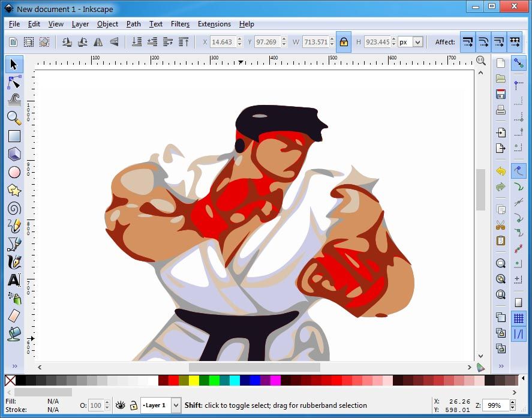
Task: Open the File menu
Action: pos(14,24)
